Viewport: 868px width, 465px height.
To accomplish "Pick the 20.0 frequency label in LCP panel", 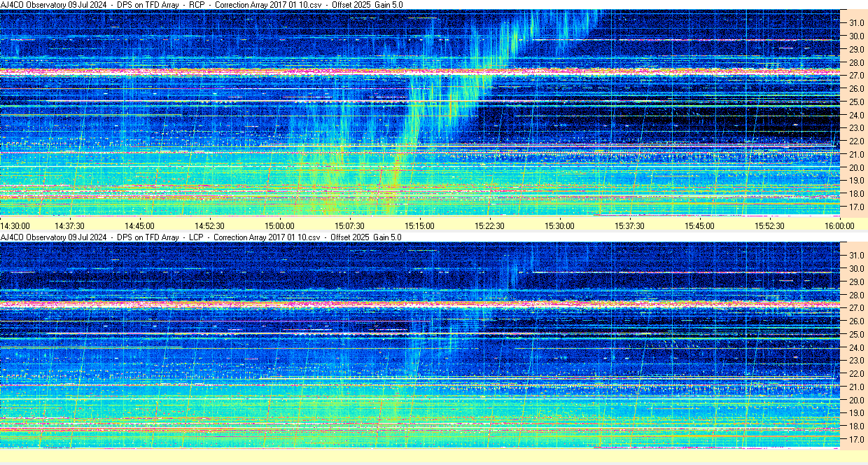I will [857, 400].
